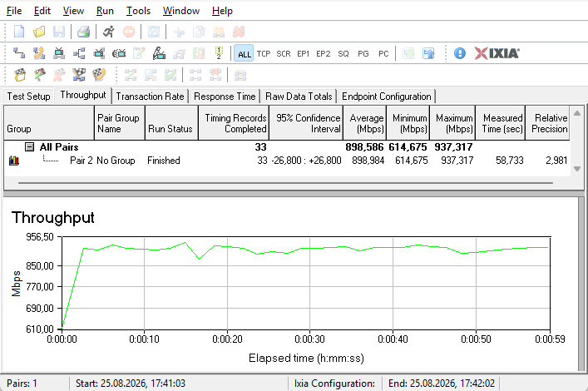
Task: Click the New test document icon
Action: (x=19, y=32)
